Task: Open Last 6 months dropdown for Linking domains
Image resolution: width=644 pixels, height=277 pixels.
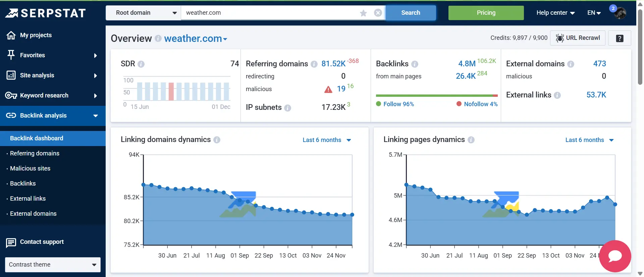Action: [326, 140]
